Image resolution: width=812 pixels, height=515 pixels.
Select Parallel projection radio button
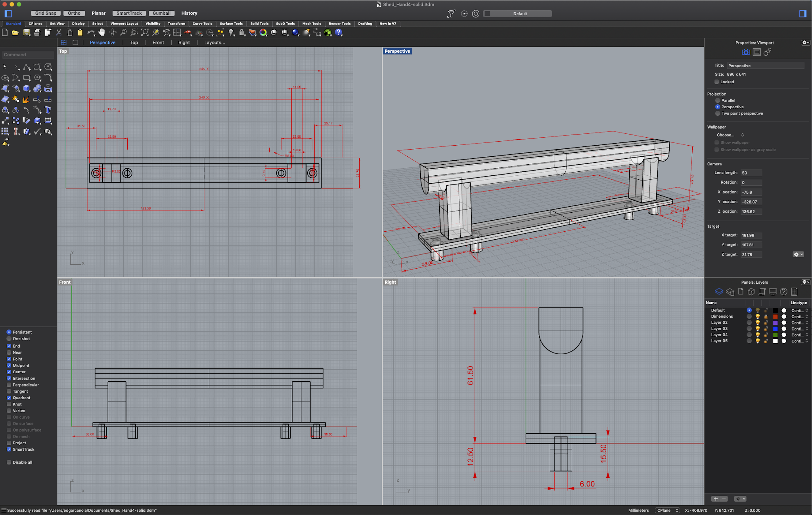(717, 100)
